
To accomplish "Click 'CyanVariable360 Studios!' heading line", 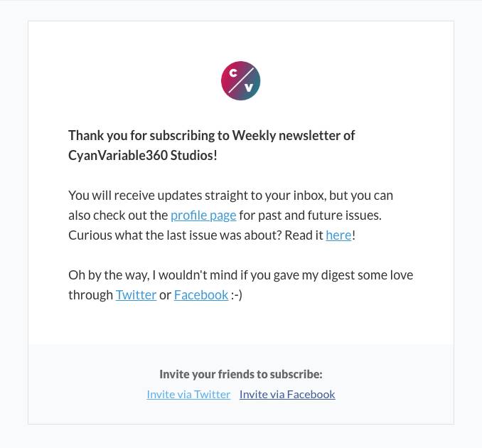I will pyautogui.click(x=143, y=155).
